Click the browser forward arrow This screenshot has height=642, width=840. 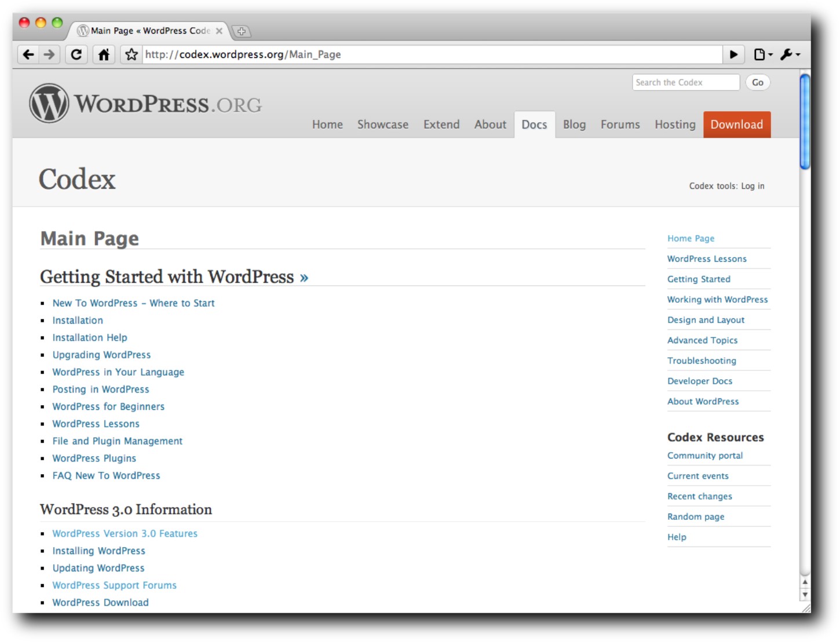tap(49, 54)
